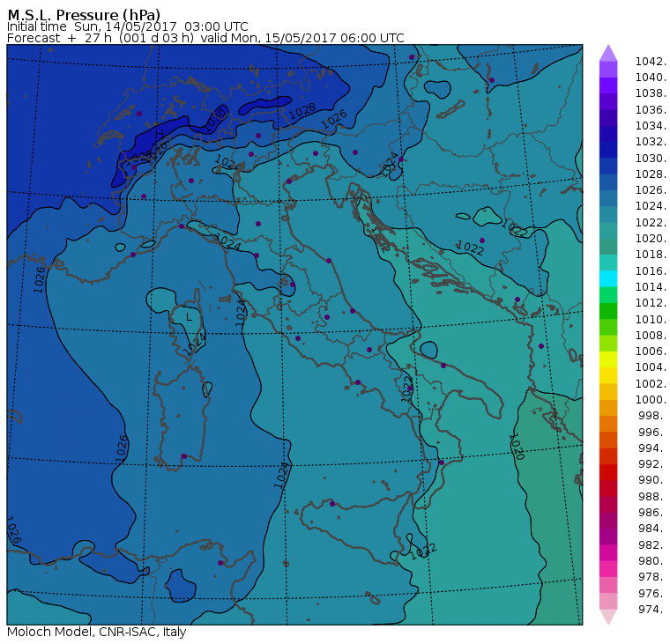670x644 pixels.
Task: Click the '1040.' legend value
Action: (x=651, y=78)
